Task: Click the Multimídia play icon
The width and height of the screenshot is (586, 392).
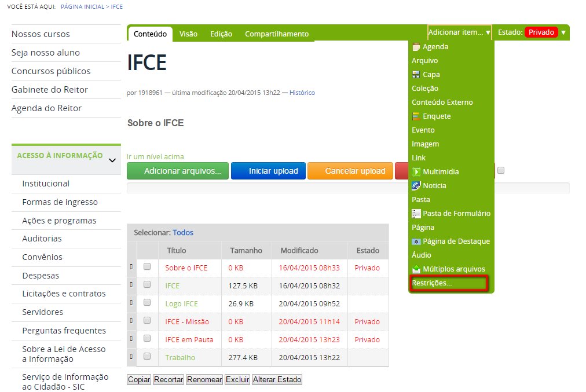Action: [416, 172]
